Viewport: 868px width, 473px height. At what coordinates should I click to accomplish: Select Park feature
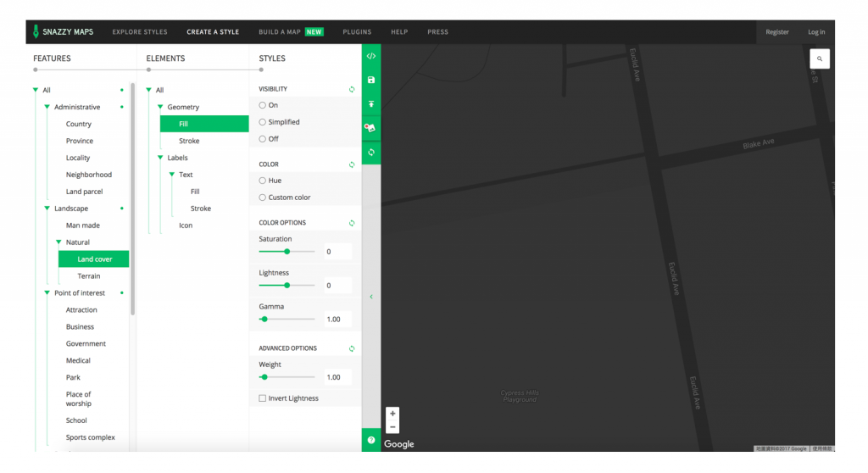point(73,377)
